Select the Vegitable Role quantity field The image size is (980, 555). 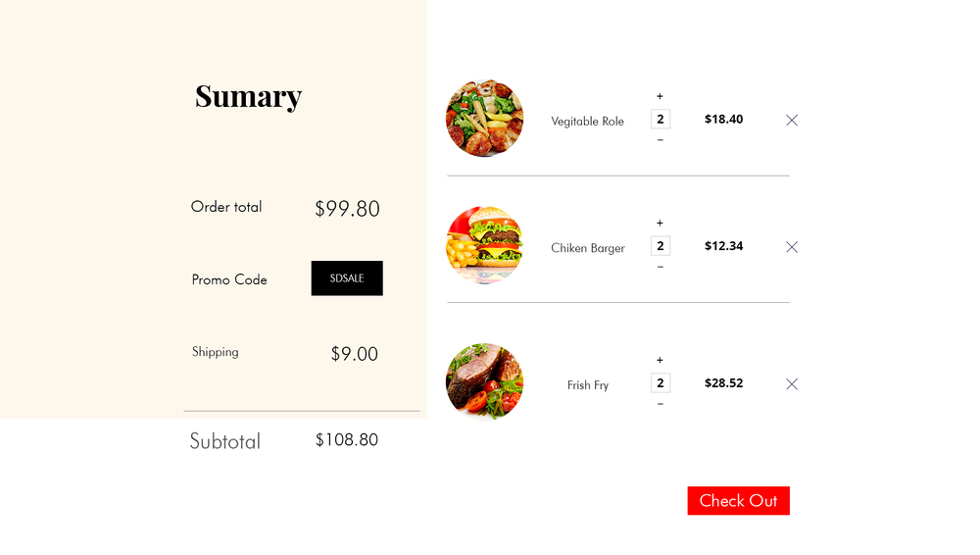pos(661,119)
